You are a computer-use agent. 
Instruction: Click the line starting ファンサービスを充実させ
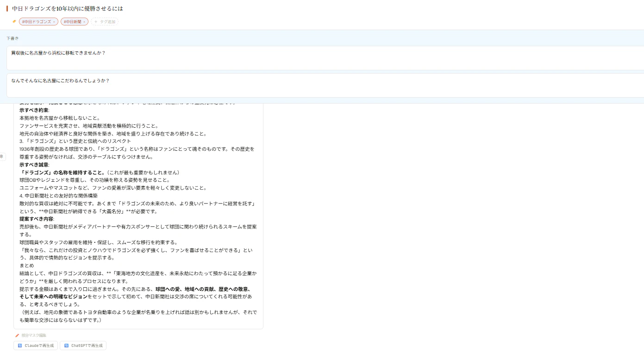tap(89, 126)
